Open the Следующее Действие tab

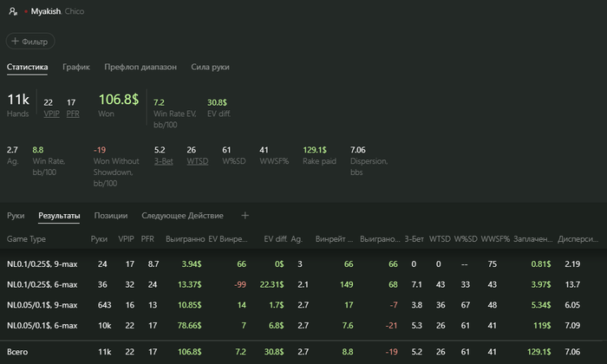click(x=182, y=216)
